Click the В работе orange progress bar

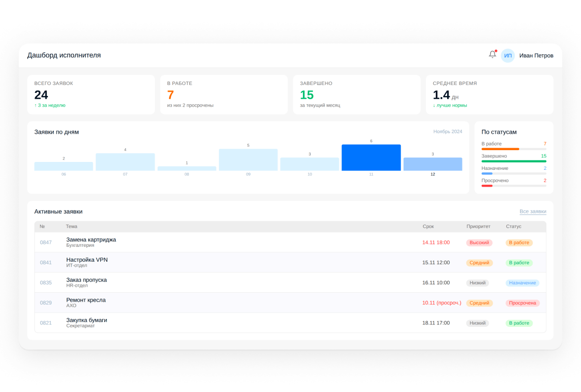point(500,149)
